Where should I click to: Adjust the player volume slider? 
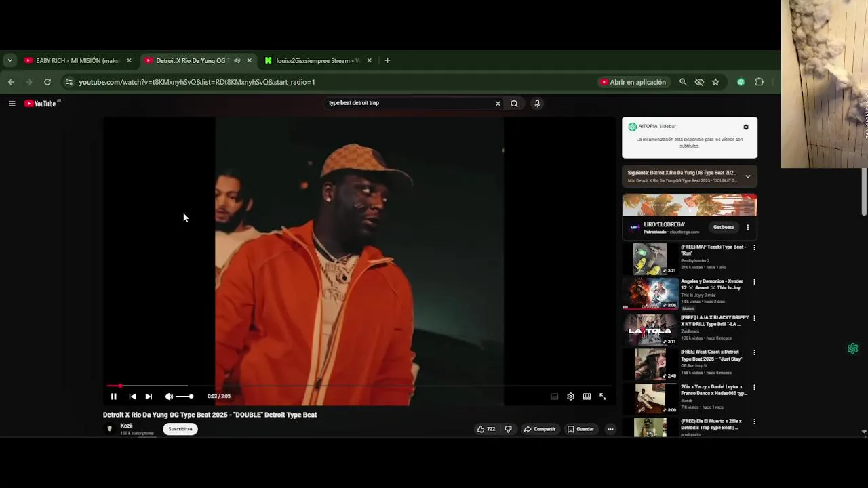coord(184,396)
